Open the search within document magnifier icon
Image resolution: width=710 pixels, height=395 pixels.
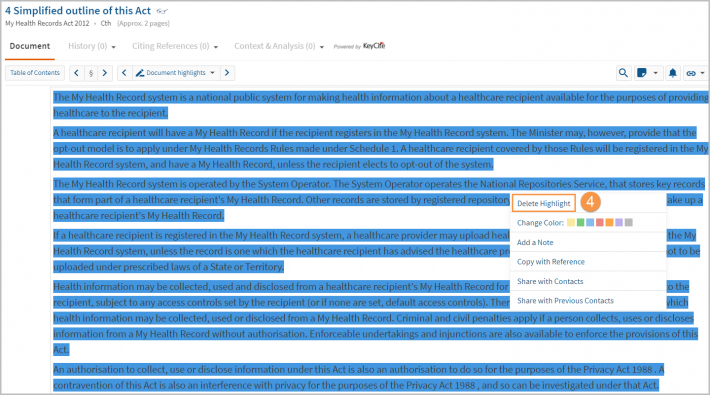(624, 73)
